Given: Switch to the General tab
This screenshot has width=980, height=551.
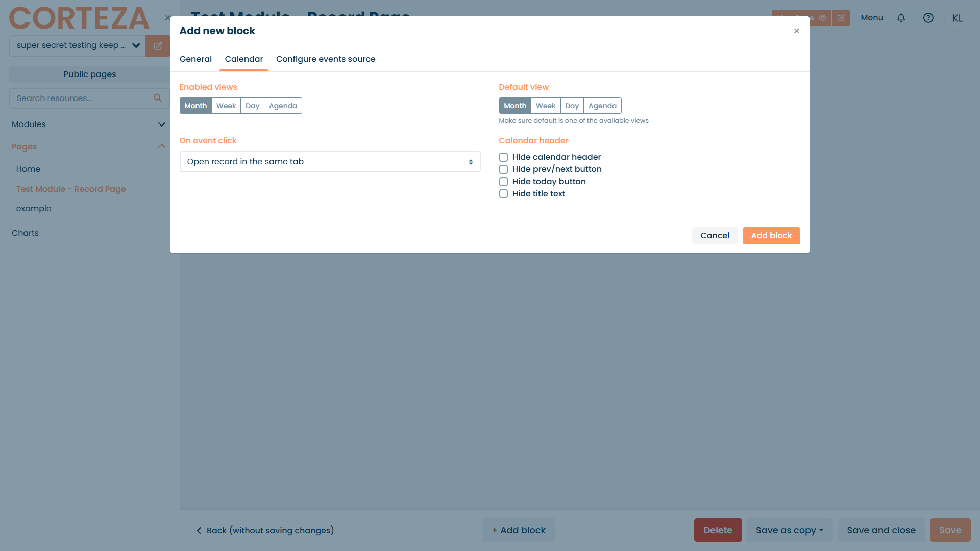Looking at the screenshot, I should [x=195, y=59].
